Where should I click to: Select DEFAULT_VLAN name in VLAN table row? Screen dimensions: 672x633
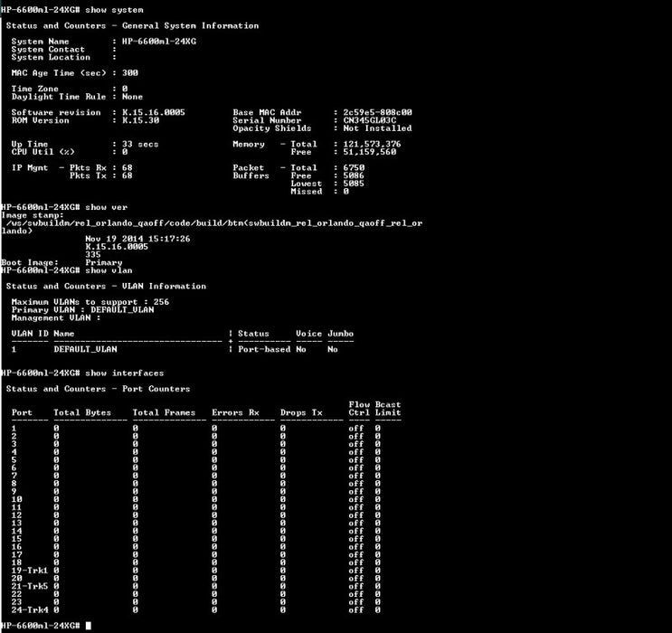coord(85,349)
